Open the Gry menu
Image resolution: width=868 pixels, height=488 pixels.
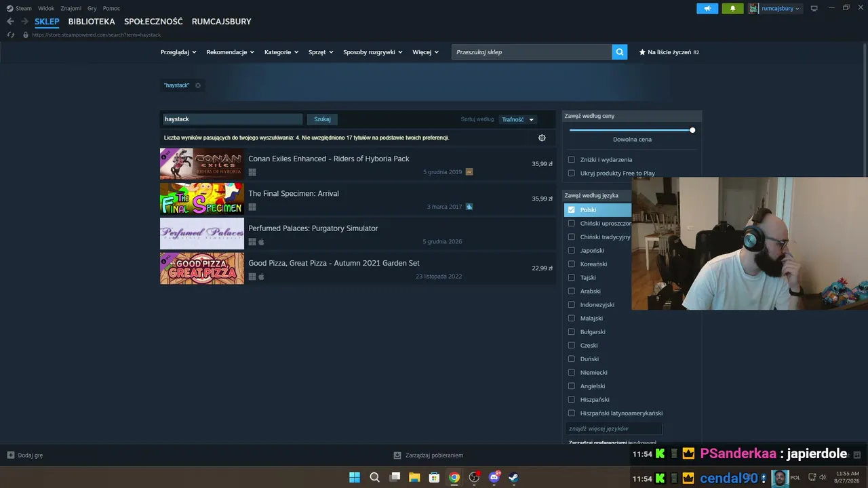(92, 8)
